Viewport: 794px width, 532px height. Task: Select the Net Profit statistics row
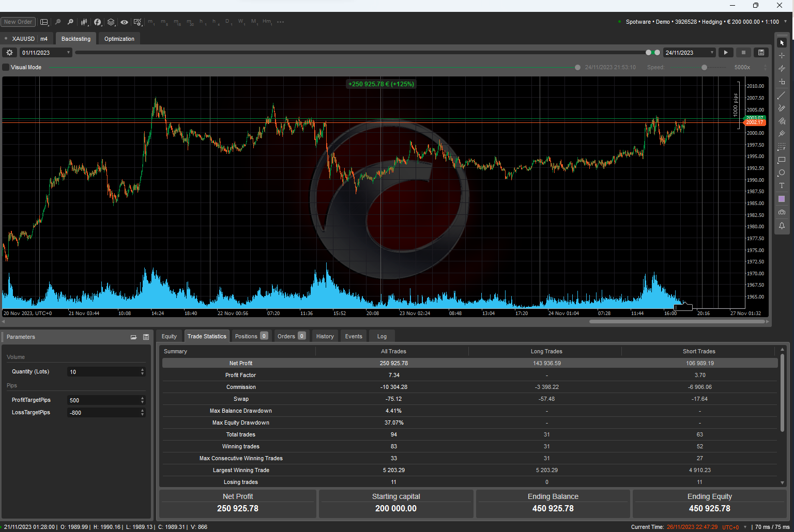click(x=470, y=363)
